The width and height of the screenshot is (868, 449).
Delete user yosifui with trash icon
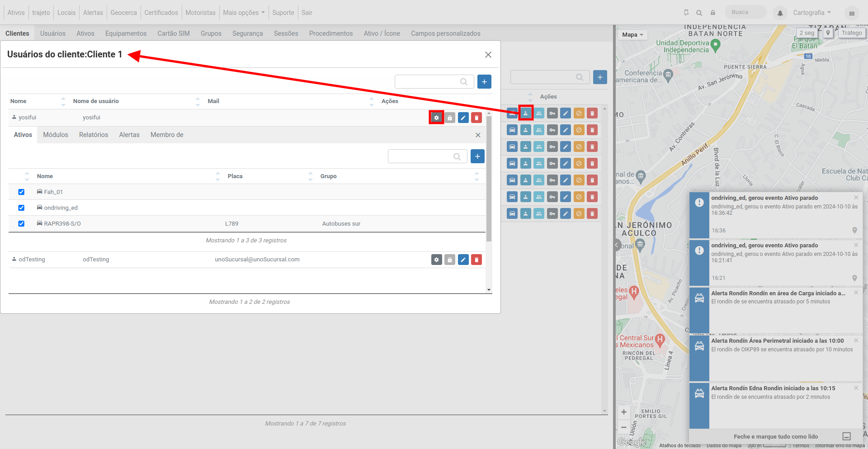point(476,118)
